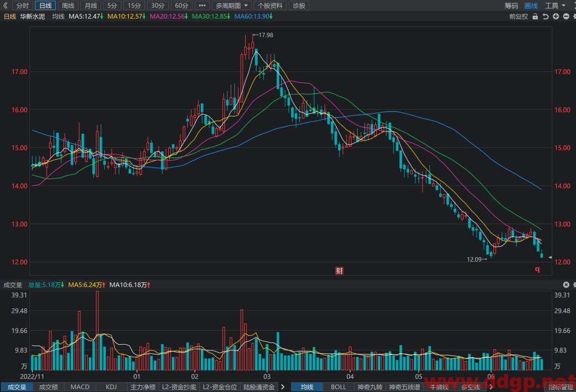576x392 pixels.
Task: Open main chart settings gear
Action: [574, 16]
